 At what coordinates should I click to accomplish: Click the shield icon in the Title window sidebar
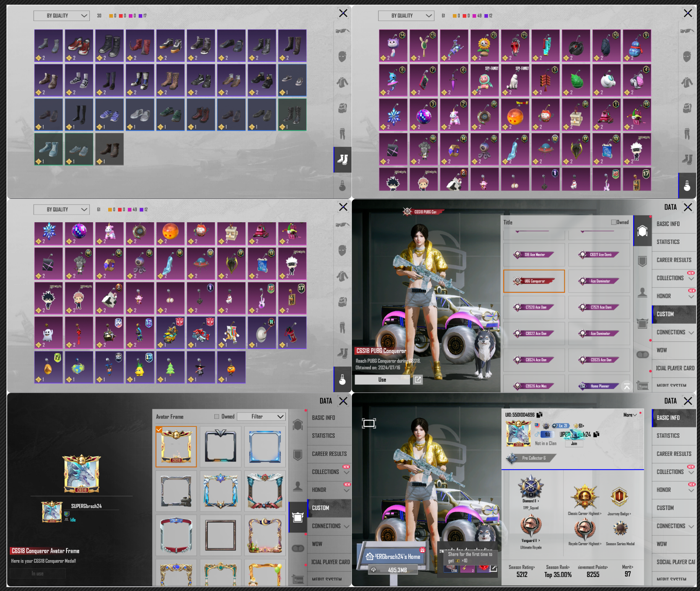(642, 261)
